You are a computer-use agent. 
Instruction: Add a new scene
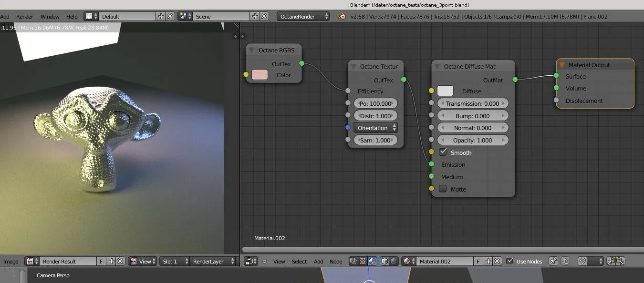pos(255,16)
